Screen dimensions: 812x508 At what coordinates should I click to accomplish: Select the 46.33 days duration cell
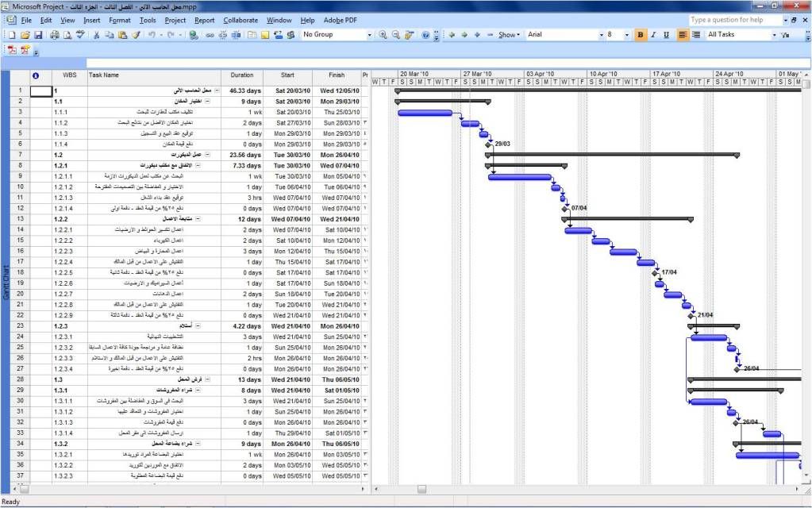[242, 90]
